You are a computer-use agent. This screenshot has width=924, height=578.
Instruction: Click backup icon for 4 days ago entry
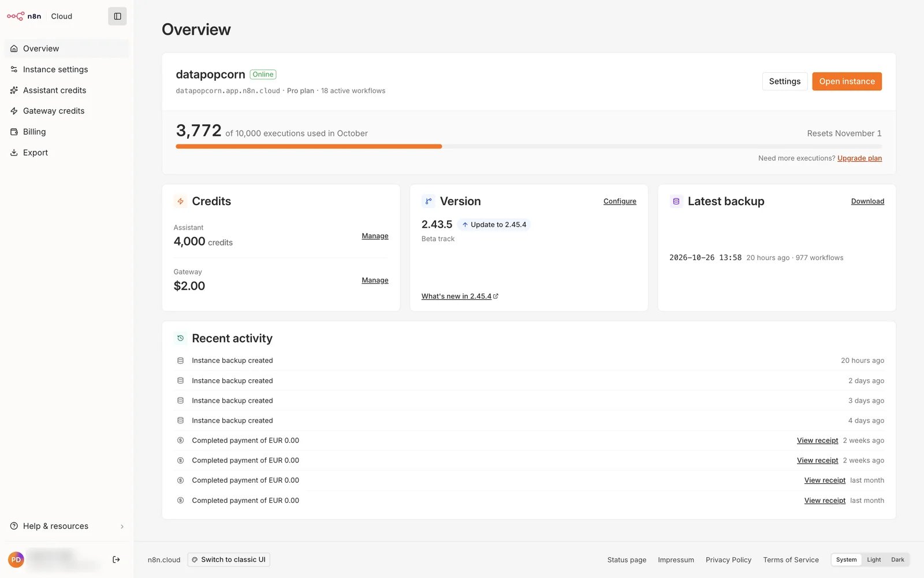pos(180,421)
